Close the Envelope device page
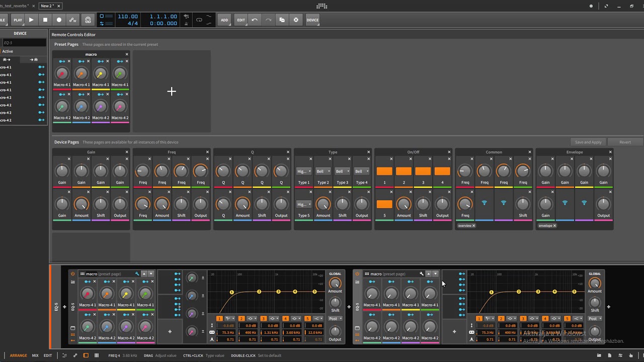 coord(610,152)
